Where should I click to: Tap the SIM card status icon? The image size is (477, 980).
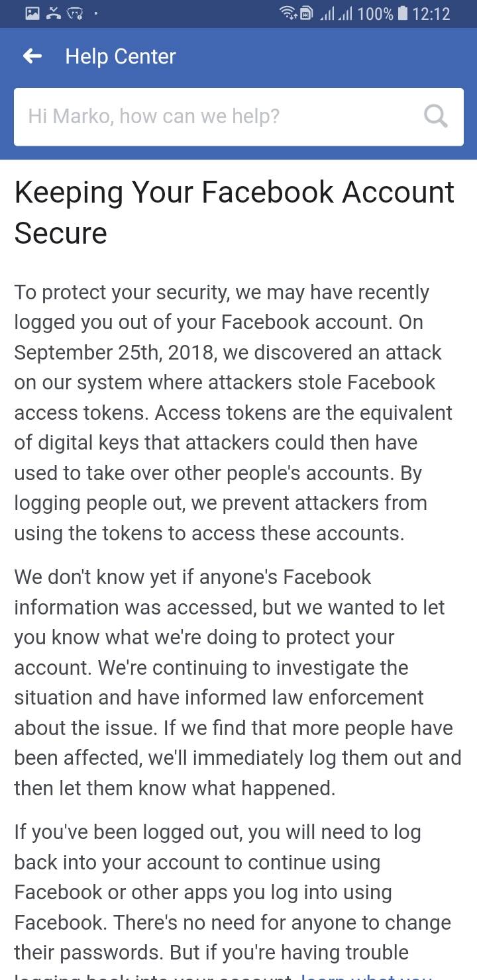point(306,13)
